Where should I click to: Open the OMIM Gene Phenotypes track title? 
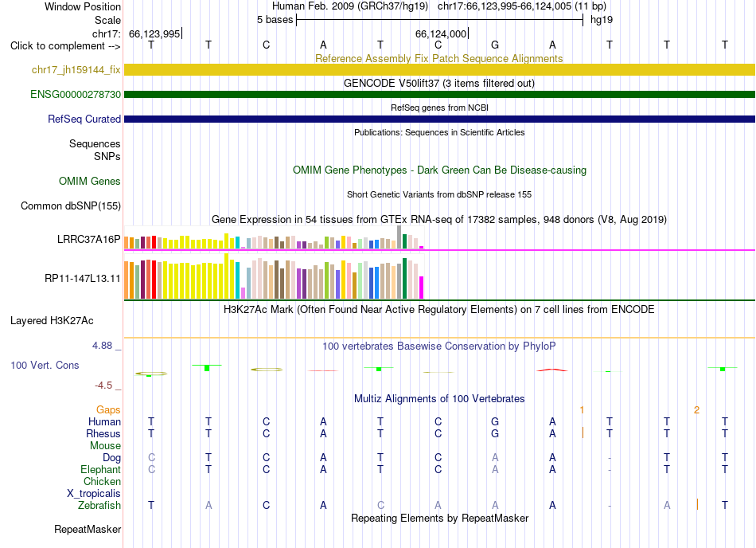click(439, 170)
